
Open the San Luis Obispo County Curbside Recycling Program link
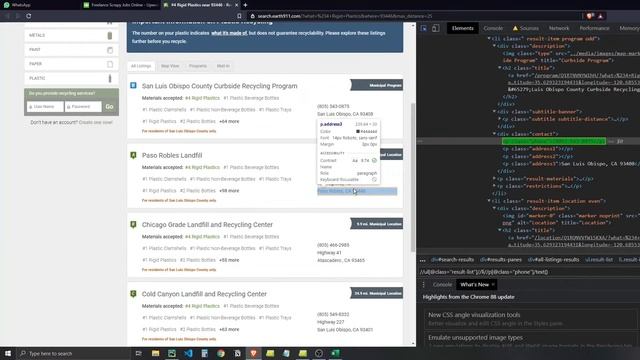220,86
